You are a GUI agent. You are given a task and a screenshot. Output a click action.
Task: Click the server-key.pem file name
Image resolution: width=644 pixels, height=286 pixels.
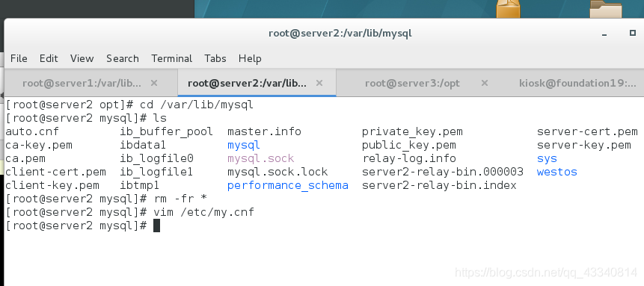click(x=584, y=145)
